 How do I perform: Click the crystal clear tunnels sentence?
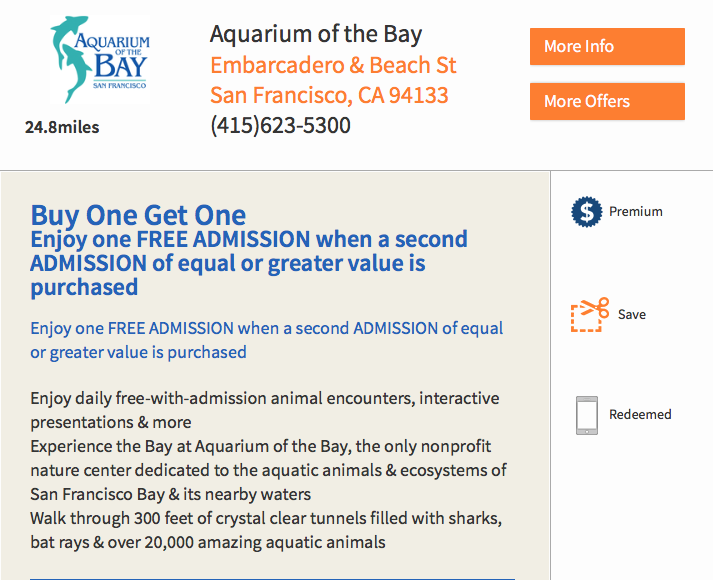coord(266,530)
